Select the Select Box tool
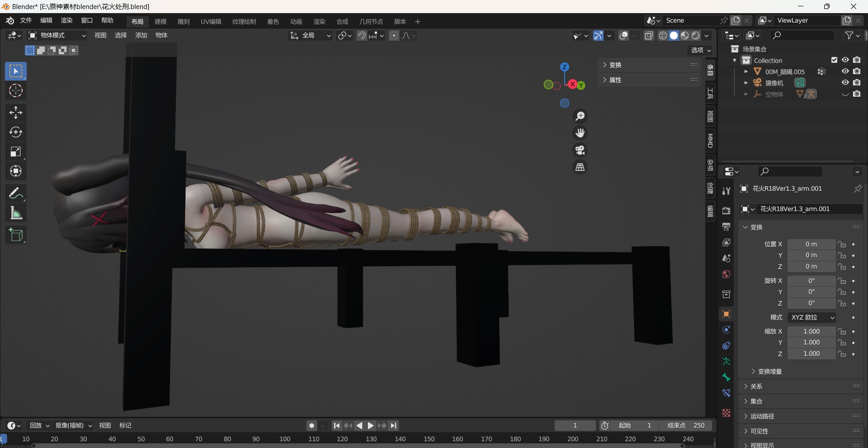 click(x=16, y=71)
